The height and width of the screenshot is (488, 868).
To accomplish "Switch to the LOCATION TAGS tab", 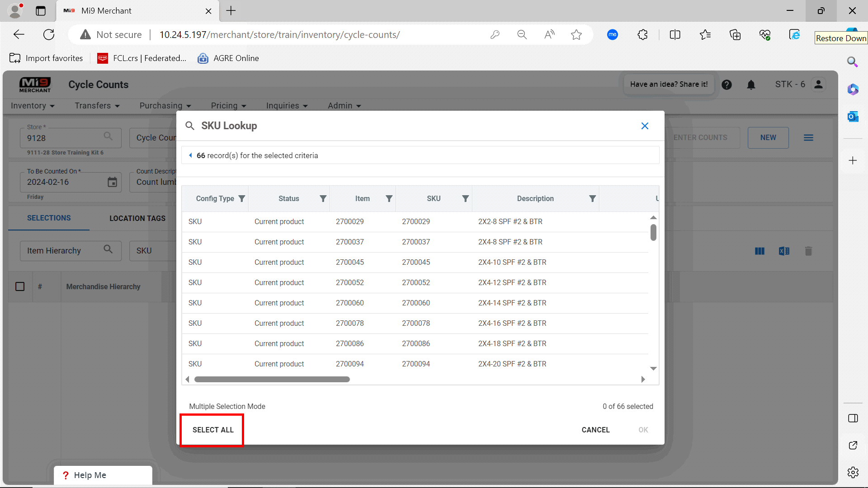I will [x=137, y=218].
